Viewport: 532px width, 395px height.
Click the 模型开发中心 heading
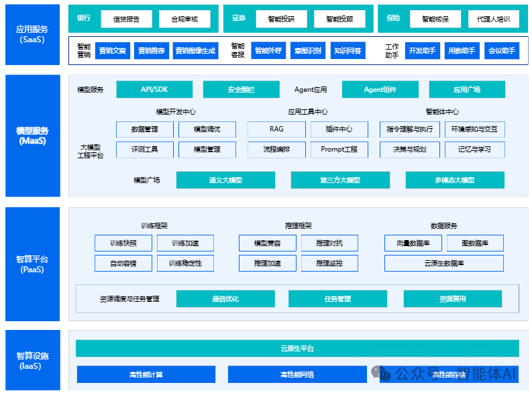(176, 111)
